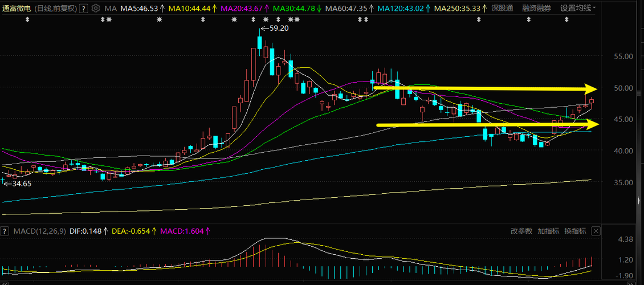Click the (日线,前复权) period label

pyautogui.click(x=55, y=8)
